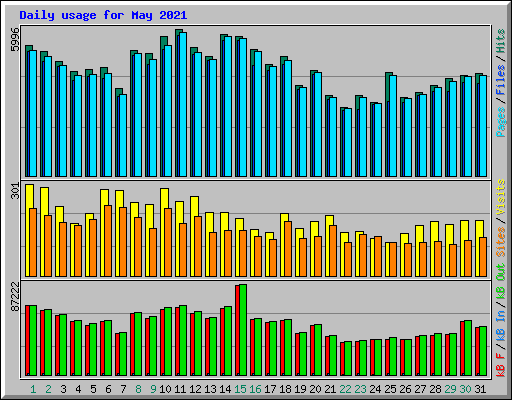Click the Sites legend label
The width and height of the screenshot is (512, 400).
pos(500,242)
